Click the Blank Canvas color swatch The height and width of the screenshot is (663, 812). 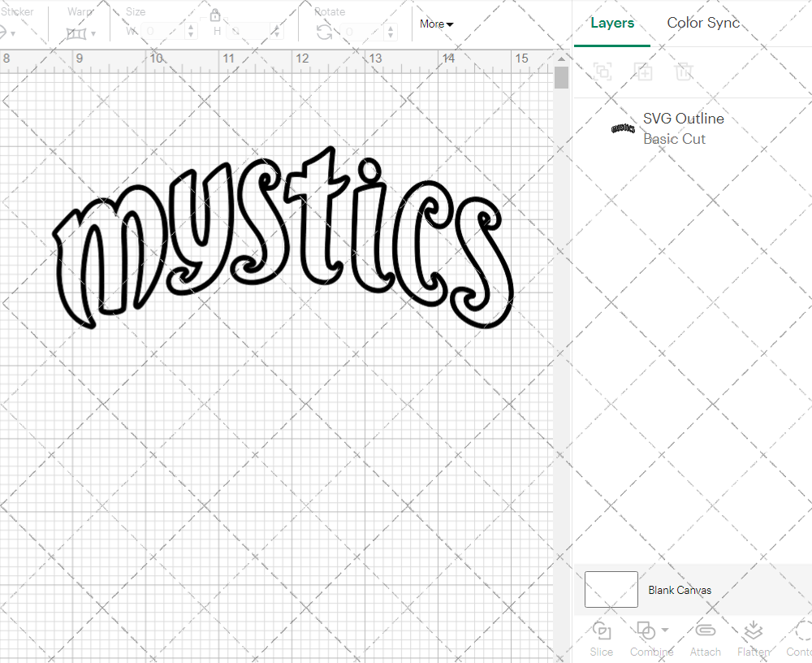coord(611,589)
